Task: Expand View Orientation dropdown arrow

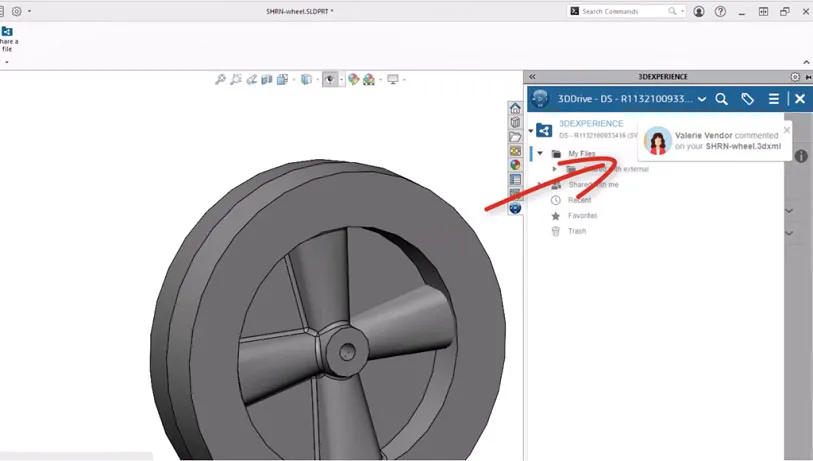Action: tap(293, 80)
